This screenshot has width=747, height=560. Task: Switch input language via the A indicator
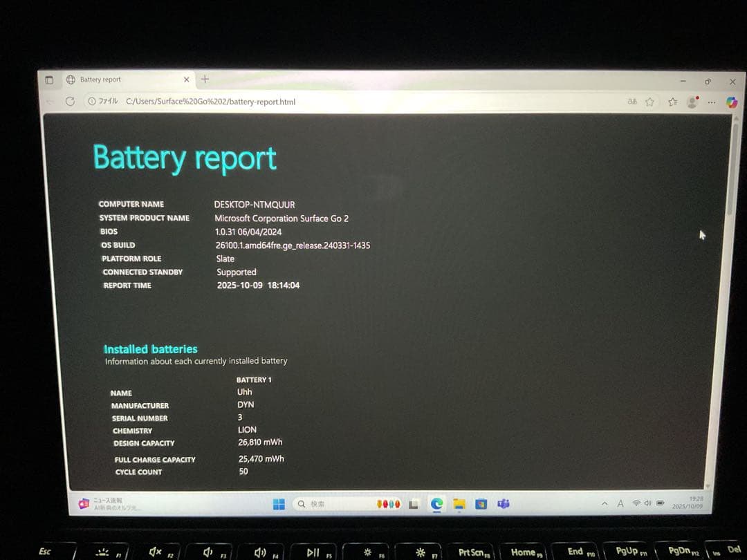pos(620,503)
